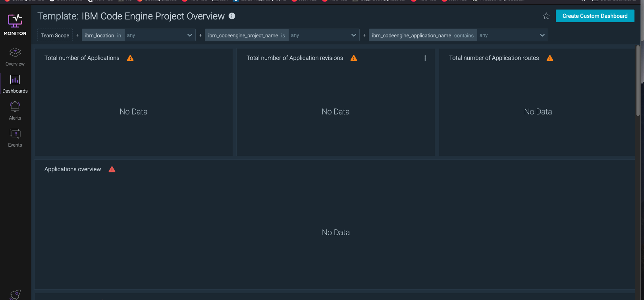644x300 pixels.
Task: Click warning icon on Total number of Applications
Action: tap(130, 58)
